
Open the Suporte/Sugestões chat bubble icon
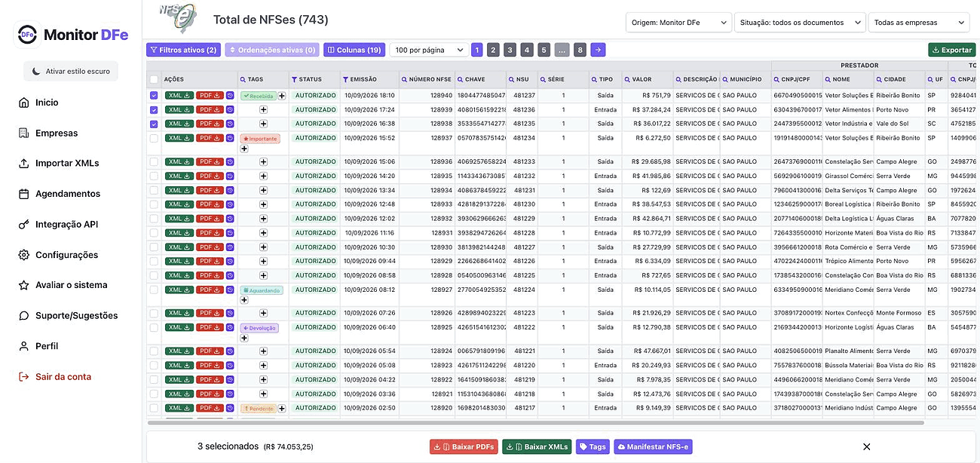tap(23, 316)
